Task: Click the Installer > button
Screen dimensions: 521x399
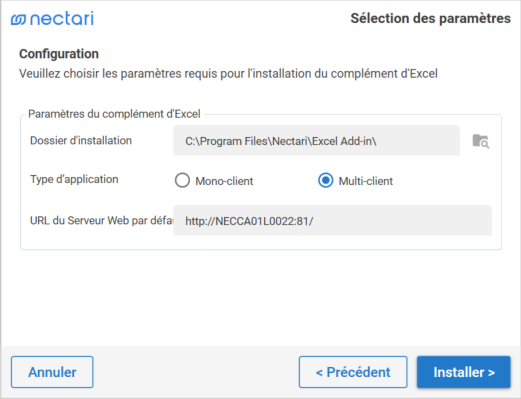Action: (x=464, y=372)
